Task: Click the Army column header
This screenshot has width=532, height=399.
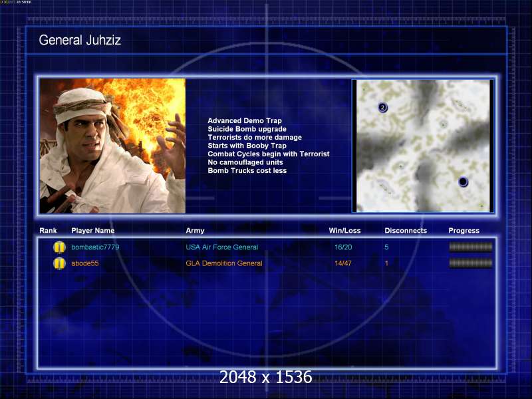Action: (x=195, y=230)
